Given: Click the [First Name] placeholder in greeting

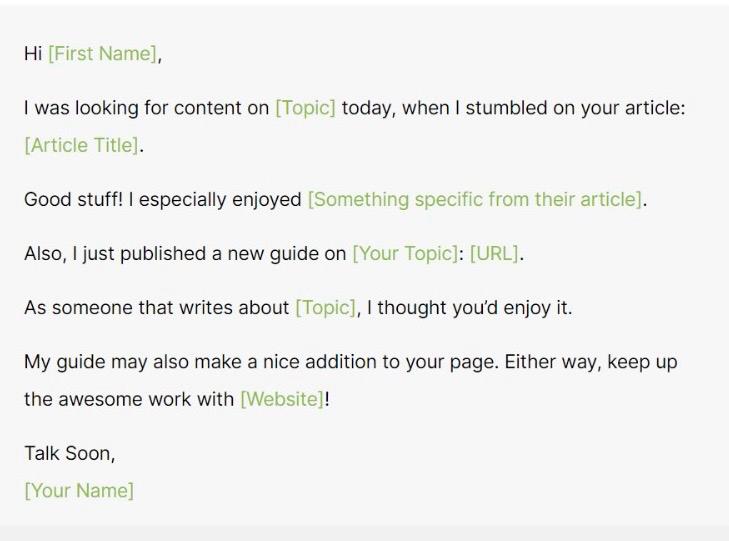Looking at the screenshot, I should click(x=103, y=54).
